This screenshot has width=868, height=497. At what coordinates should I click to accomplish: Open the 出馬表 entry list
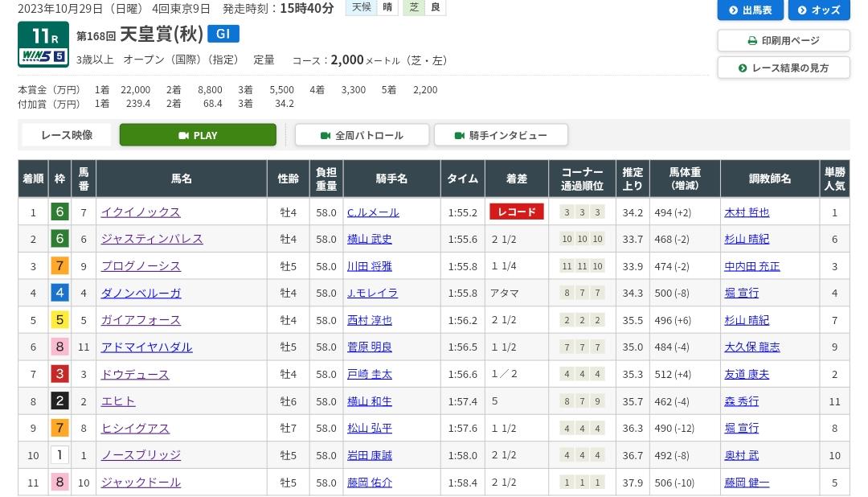pos(750,10)
